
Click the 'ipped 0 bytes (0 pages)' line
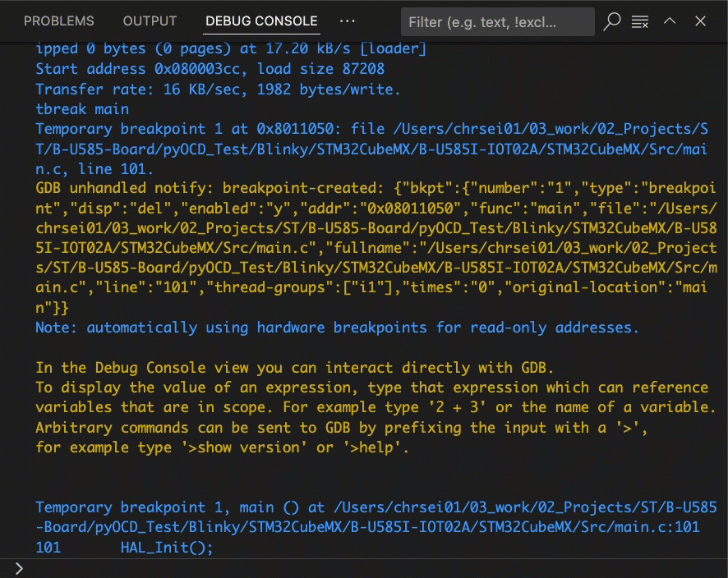231,48
